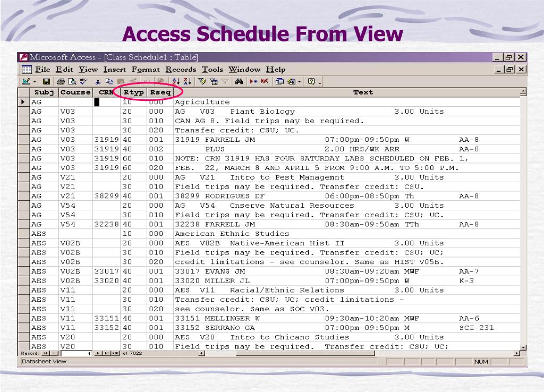Click the horizontal scrollbar thumb
This screenshot has width=544, height=392.
click(305, 353)
